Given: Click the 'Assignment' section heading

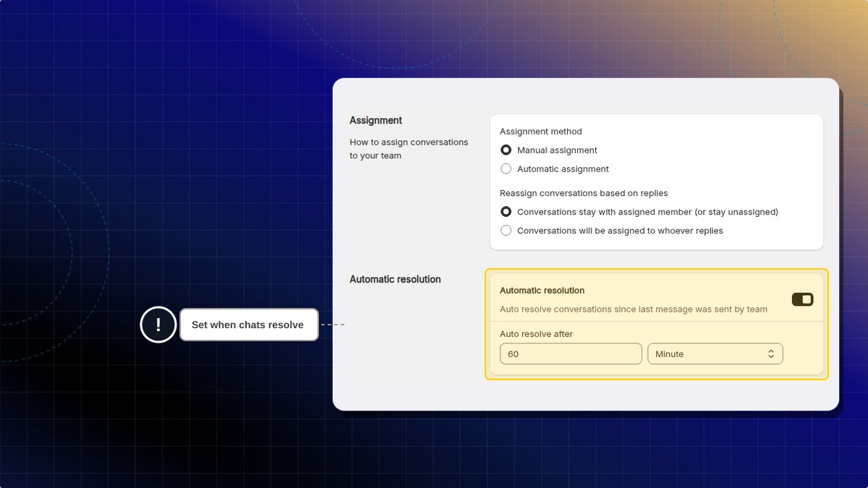Looking at the screenshot, I should point(376,120).
